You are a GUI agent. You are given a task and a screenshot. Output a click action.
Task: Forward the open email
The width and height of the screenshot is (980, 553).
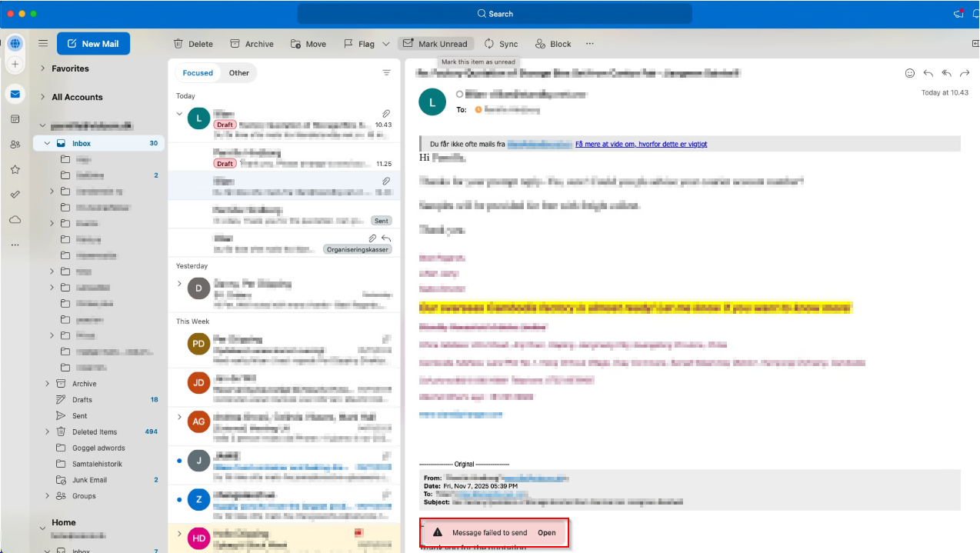coord(965,73)
